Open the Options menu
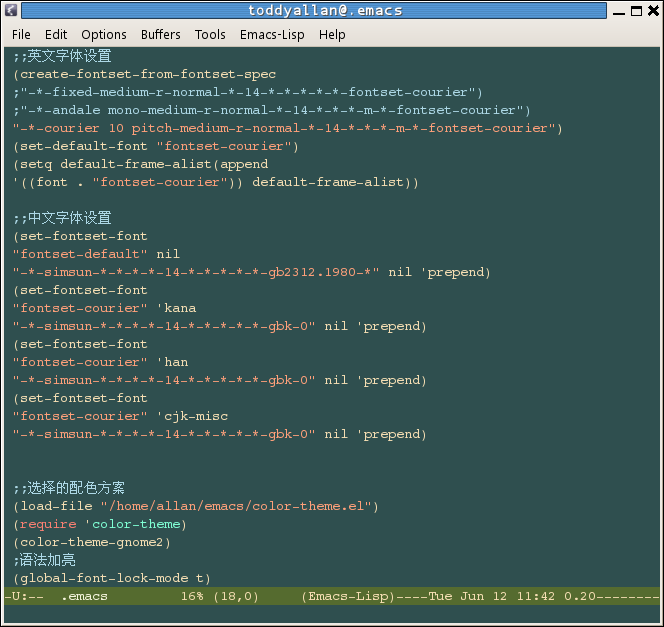 pos(104,34)
